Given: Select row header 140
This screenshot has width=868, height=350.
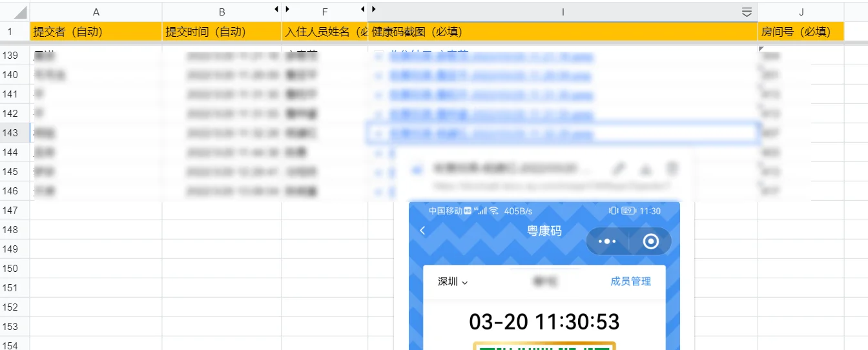Looking at the screenshot, I should point(15,75).
